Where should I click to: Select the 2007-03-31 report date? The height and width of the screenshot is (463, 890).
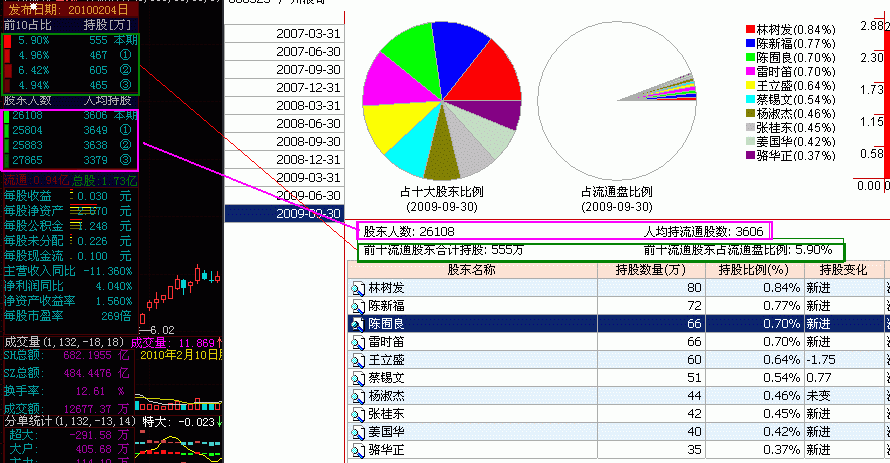coord(284,33)
